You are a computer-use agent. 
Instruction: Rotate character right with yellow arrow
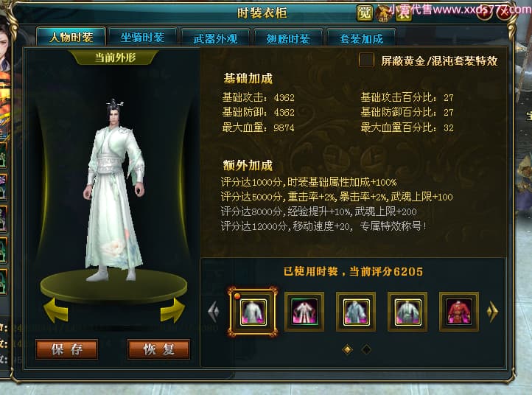point(173,310)
